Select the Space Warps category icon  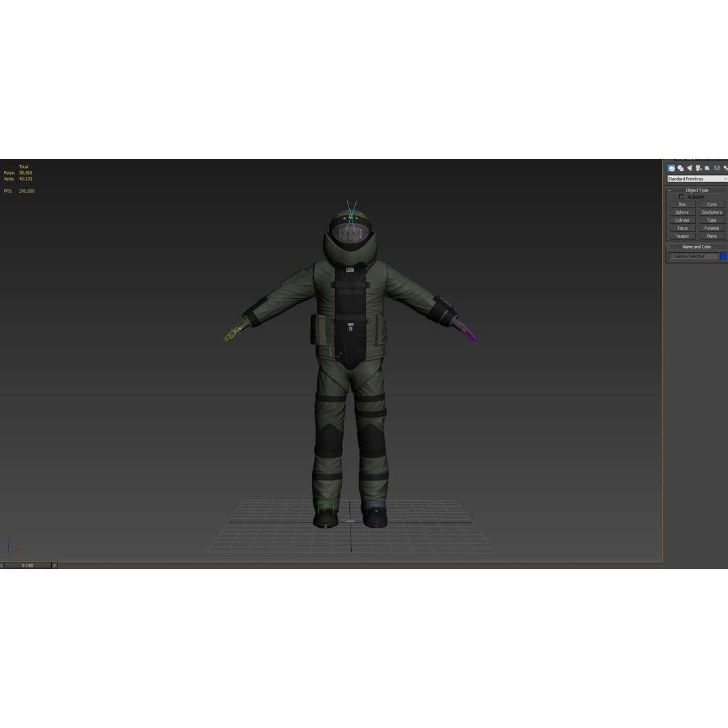click(x=717, y=168)
